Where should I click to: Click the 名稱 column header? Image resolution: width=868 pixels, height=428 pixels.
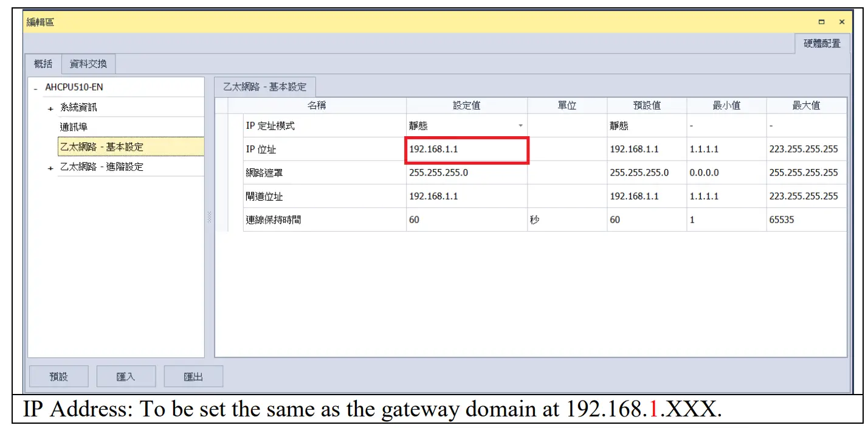(317, 106)
